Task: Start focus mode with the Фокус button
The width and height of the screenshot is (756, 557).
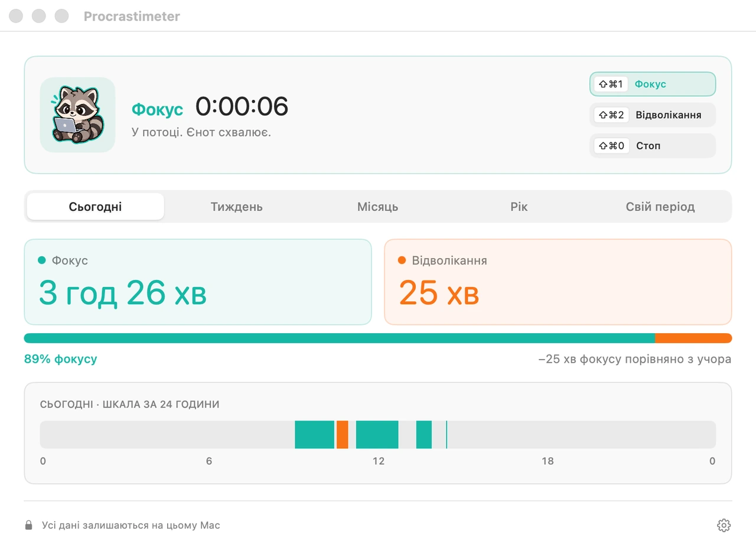Action: (x=653, y=84)
